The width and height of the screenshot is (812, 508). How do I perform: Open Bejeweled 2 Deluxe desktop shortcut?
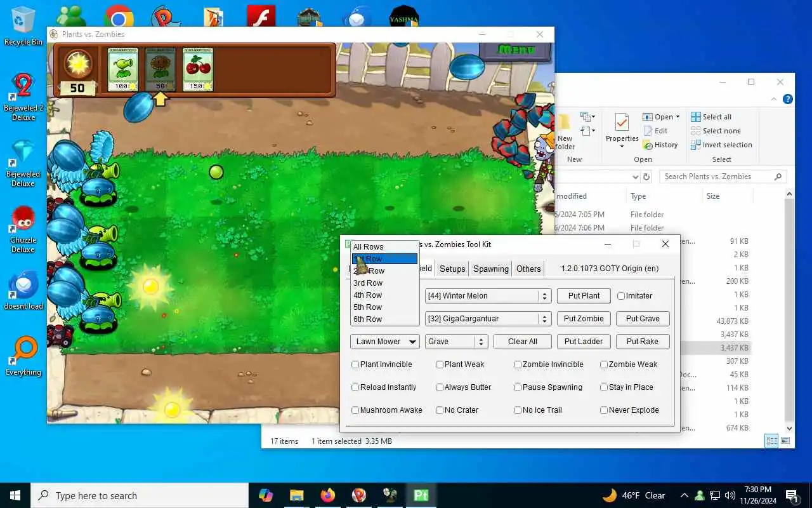[x=23, y=97]
